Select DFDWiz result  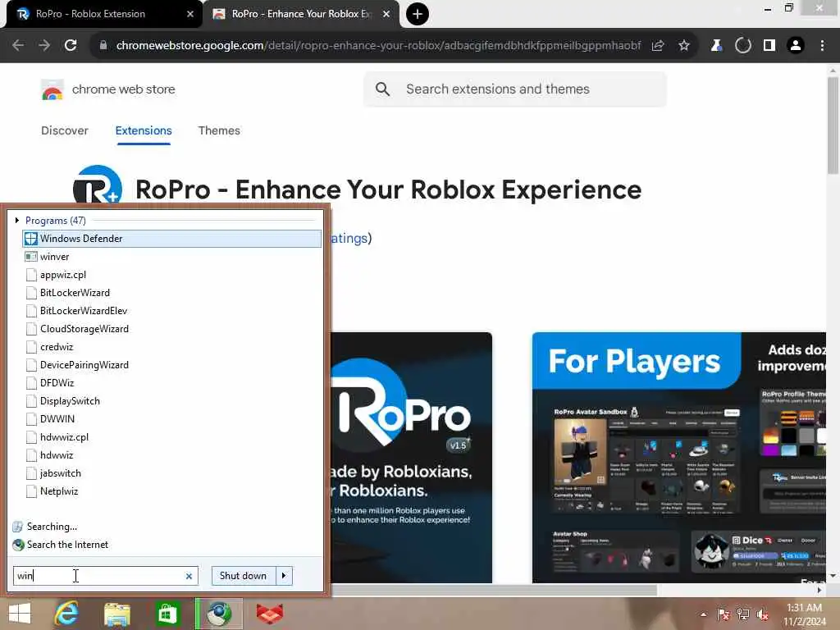[x=172, y=383]
